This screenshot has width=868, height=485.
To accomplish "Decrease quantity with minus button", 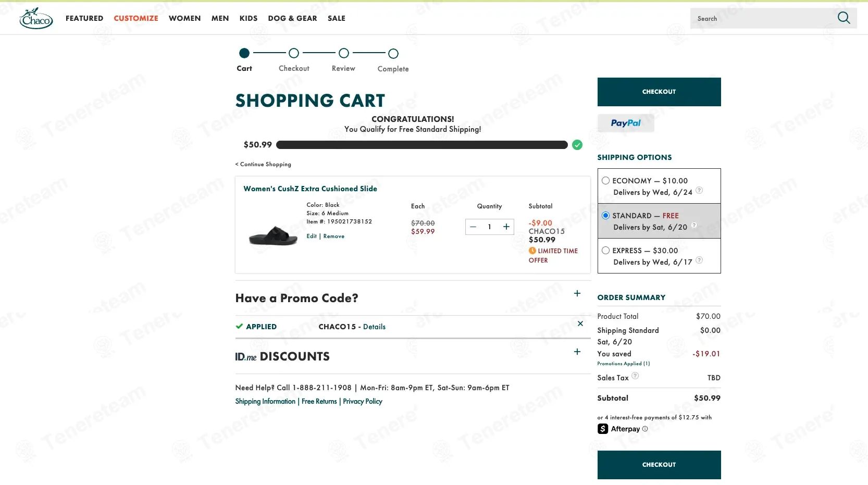I will point(473,227).
